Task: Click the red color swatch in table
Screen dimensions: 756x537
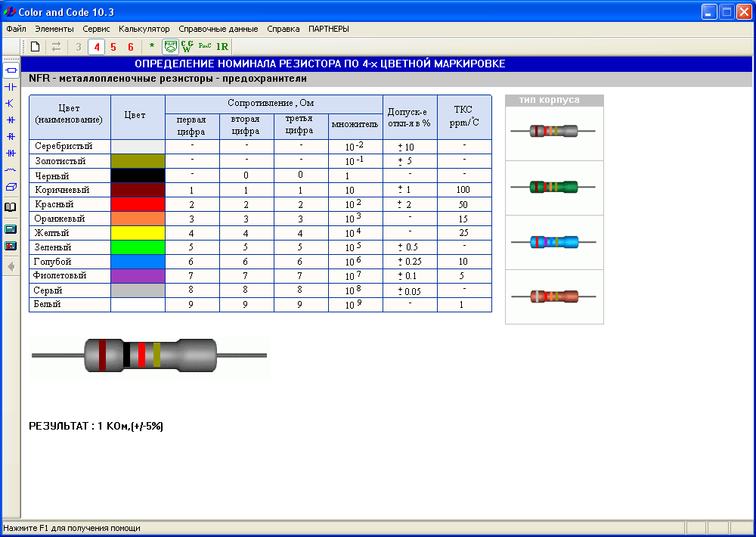Action: tap(138, 204)
